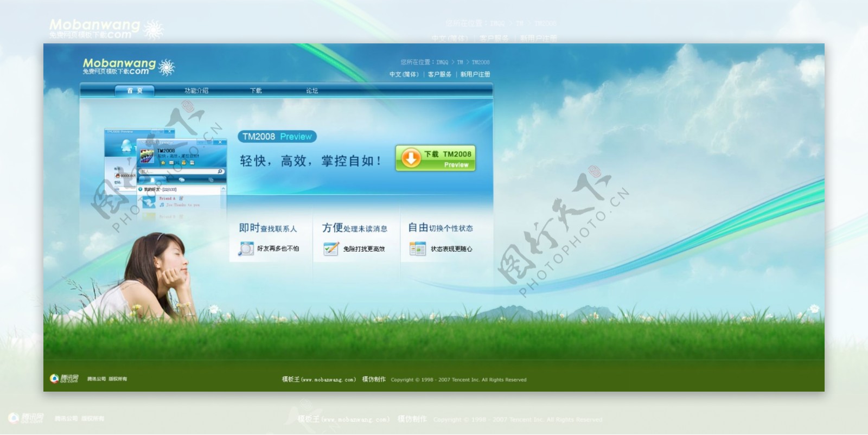This screenshot has width=868, height=435.
Task: Click the 新用户注册 link
Action: coord(475,74)
